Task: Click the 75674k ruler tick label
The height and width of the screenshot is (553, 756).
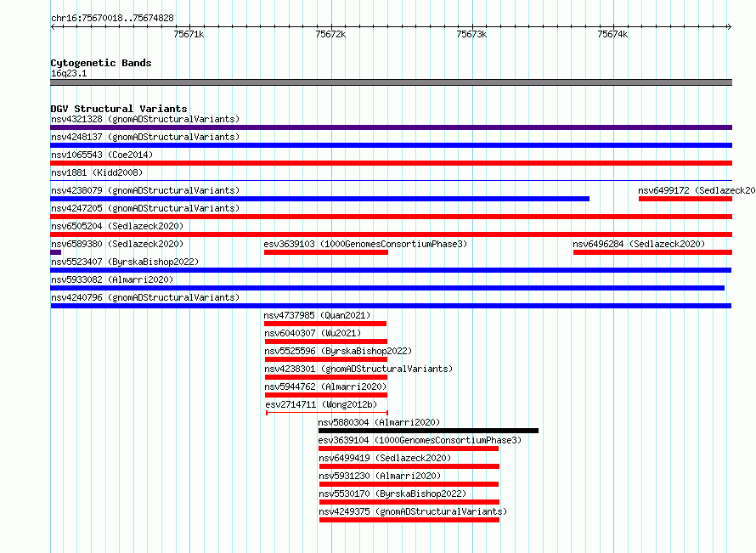Action: [612, 34]
